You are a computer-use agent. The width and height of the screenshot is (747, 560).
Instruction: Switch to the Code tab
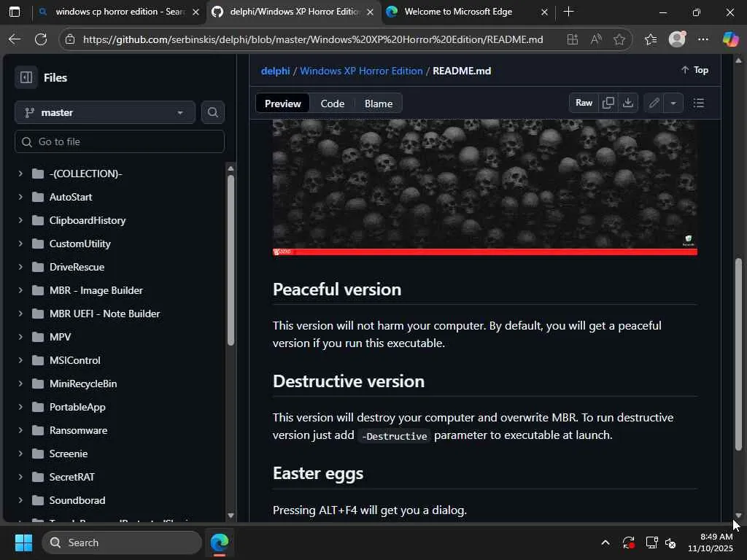tap(333, 104)
